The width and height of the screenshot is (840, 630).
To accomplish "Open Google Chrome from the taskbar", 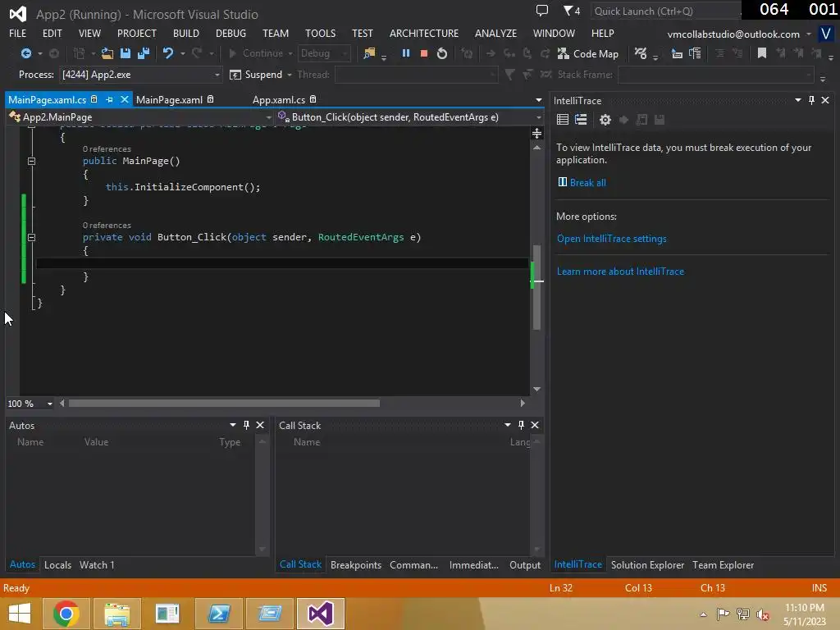I will click(66, 614).
